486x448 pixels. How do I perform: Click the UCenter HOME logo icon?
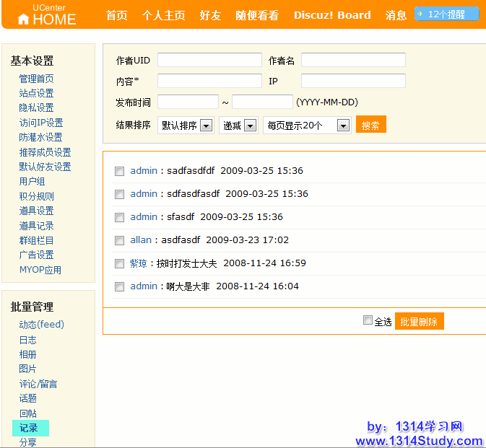[x=24, y=19]
